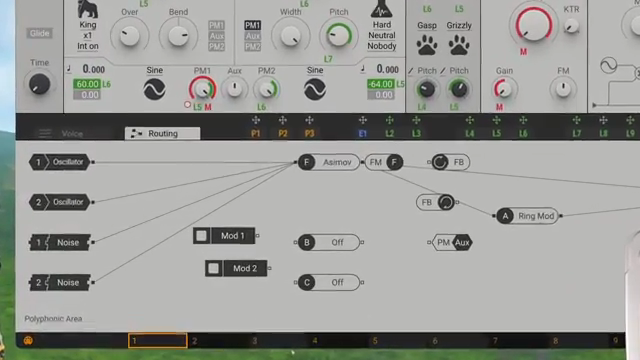Grab the P3 modulator drag handle

point(309,120)
